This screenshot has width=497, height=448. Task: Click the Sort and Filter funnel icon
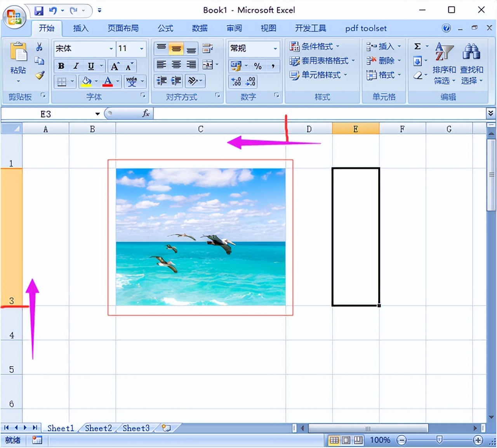click(x=444, y=52)
